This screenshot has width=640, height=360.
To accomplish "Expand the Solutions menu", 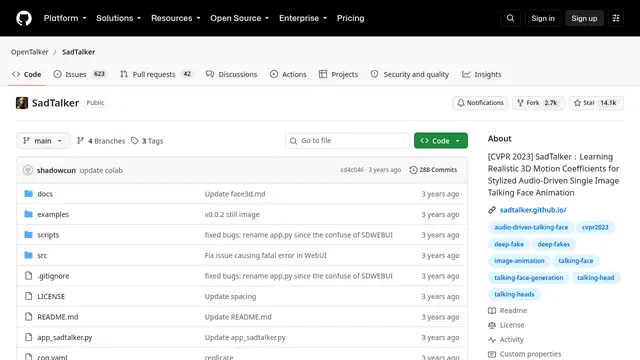I will [x=118, y=18].
